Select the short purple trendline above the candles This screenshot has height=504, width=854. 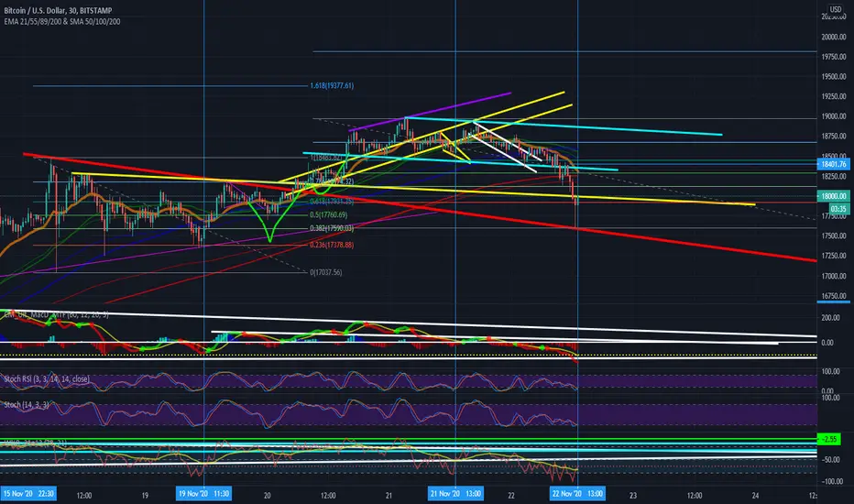(x=431, y=112)
